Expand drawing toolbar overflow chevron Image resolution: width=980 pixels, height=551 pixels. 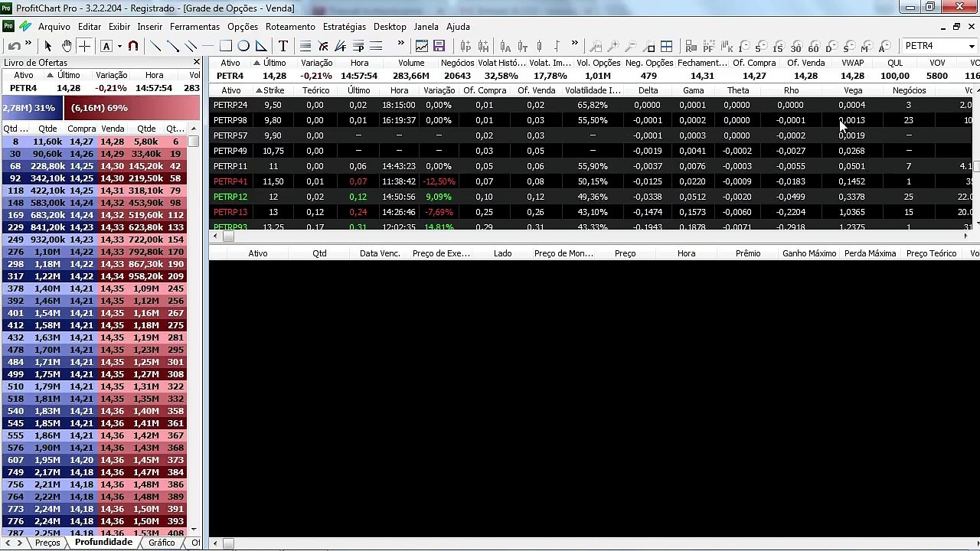coord(400,44)
